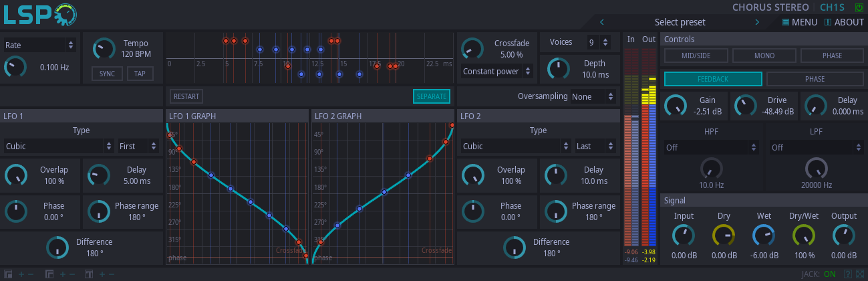Go to the next preset arrow
Screen dimensions: 868x281
[757, 22]
